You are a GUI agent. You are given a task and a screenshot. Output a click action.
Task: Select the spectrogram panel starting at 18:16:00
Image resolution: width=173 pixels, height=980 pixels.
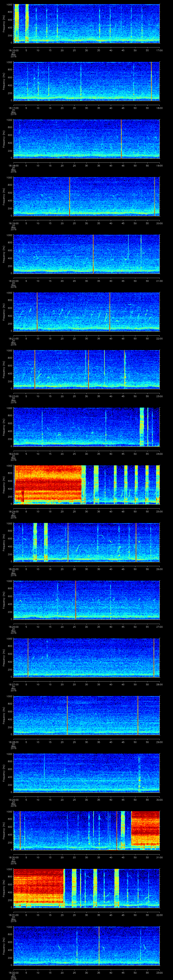pyautogui.click(x=87, y=24)
